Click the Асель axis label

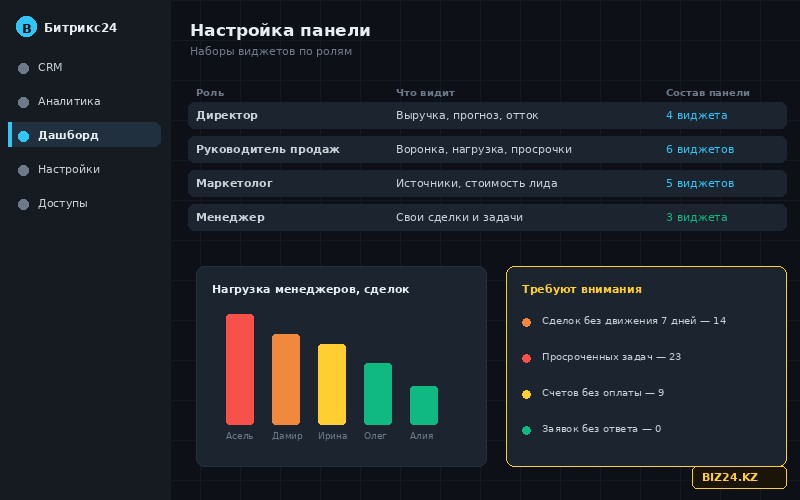239,436
